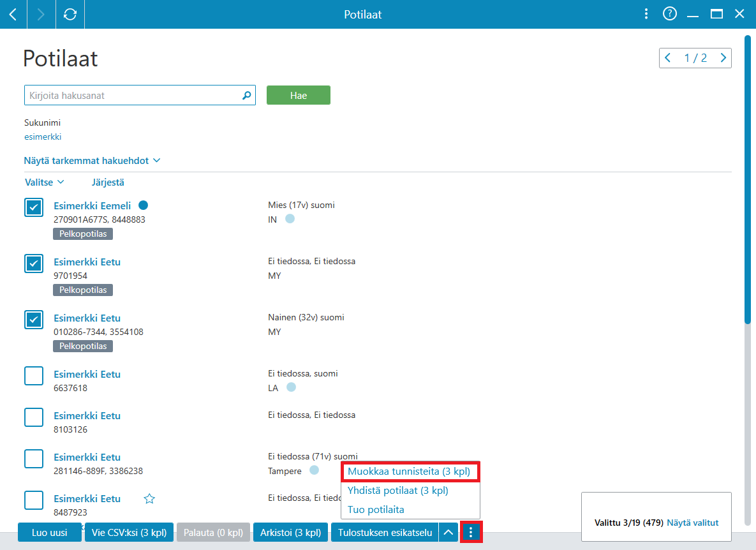Click the vertical scrollbar thumb
The height and width of the screenshot is (550, 756).
748,179
